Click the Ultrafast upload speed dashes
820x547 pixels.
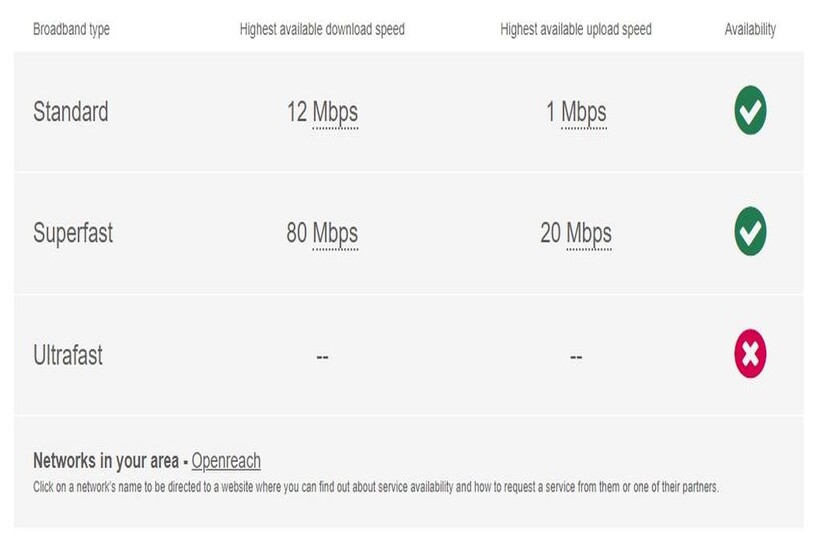click(x=576, y=356)
